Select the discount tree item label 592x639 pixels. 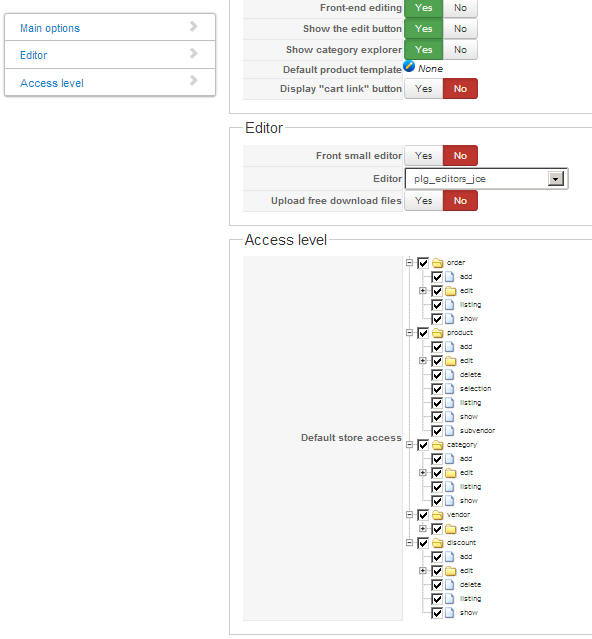[x=461, y=543]
